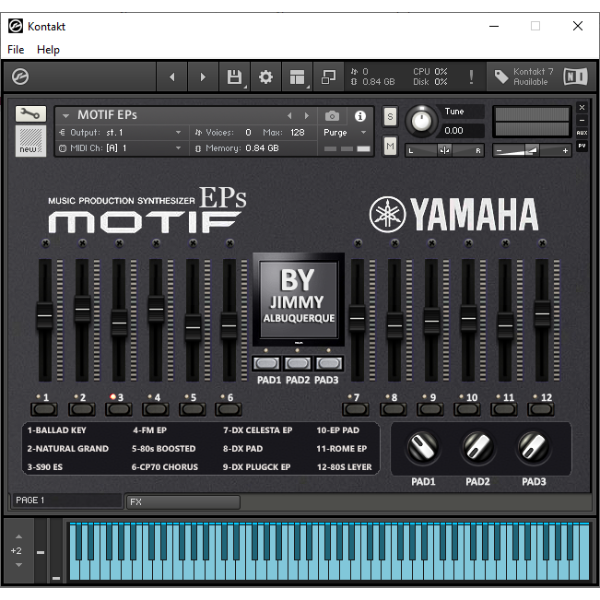The width and height of the screenshot is (600, 600).
Task: Click the NI logo
Action: (575, 77)
